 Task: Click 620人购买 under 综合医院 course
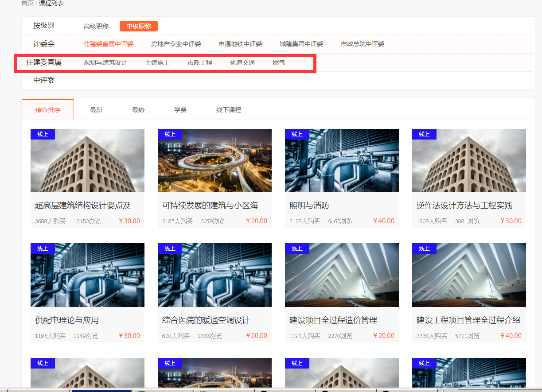point(176,336)
